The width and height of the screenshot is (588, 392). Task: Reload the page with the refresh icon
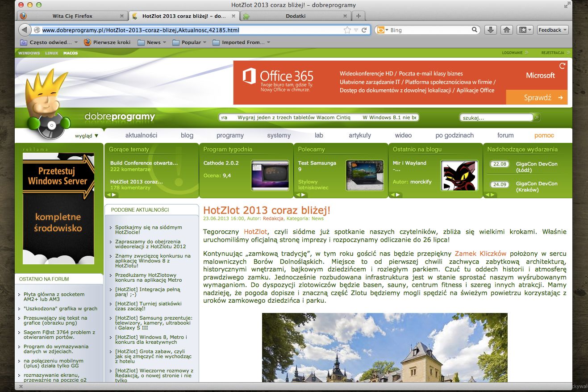364,30
